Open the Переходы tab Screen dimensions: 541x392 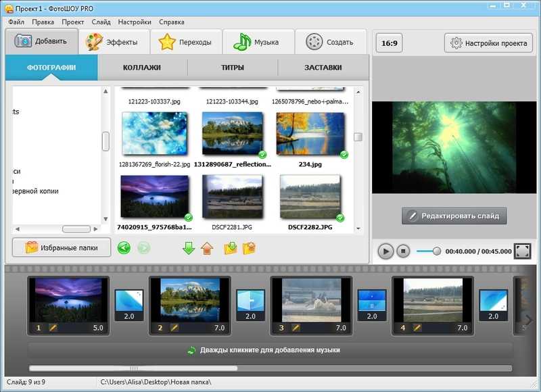187,42
